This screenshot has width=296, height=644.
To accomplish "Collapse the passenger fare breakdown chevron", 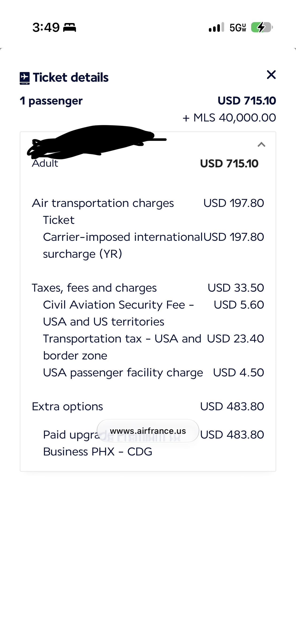I will [261, 145].
